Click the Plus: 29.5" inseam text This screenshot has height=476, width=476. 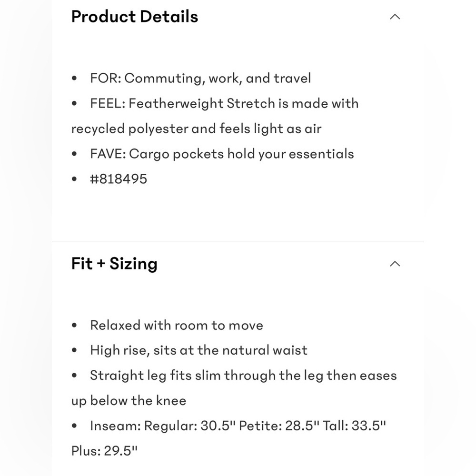(x=104, y=451)
